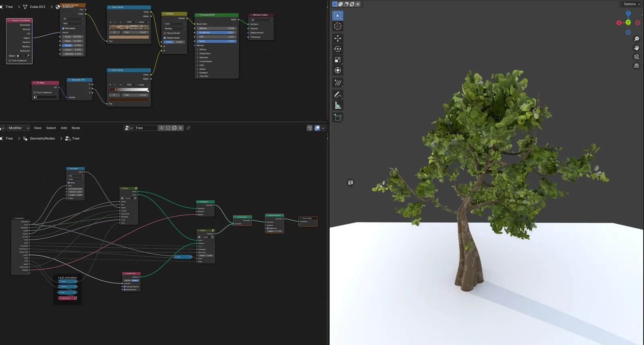
Task: Uncheck Normalize on Noise Texture node
Action: pos(63,28)
